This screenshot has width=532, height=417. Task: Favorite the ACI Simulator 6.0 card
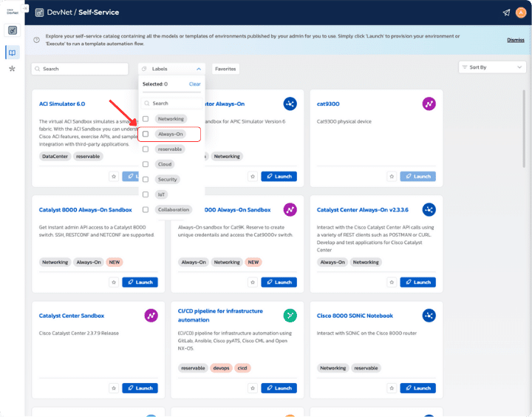point(114,177)
